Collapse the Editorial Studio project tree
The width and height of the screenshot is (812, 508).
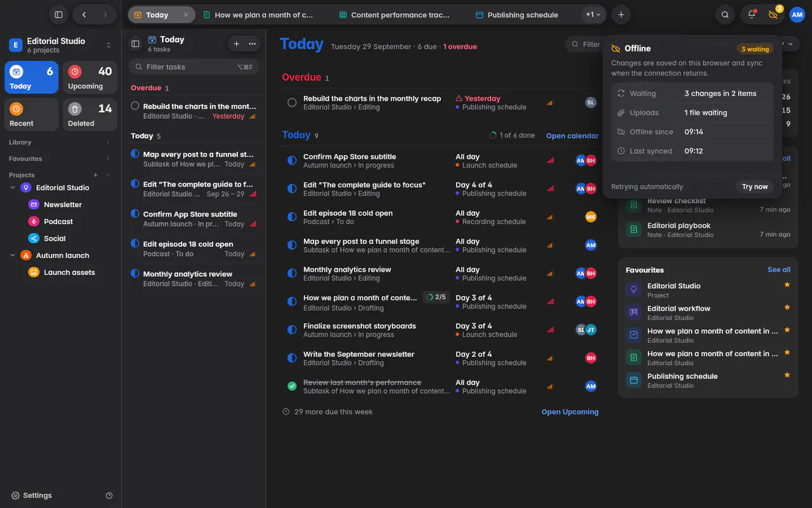13,188
